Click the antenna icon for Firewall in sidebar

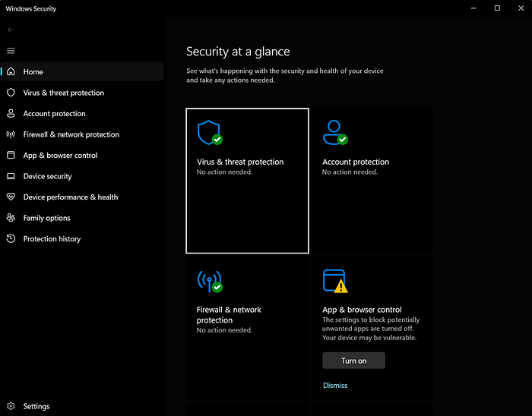pos(11,134)
